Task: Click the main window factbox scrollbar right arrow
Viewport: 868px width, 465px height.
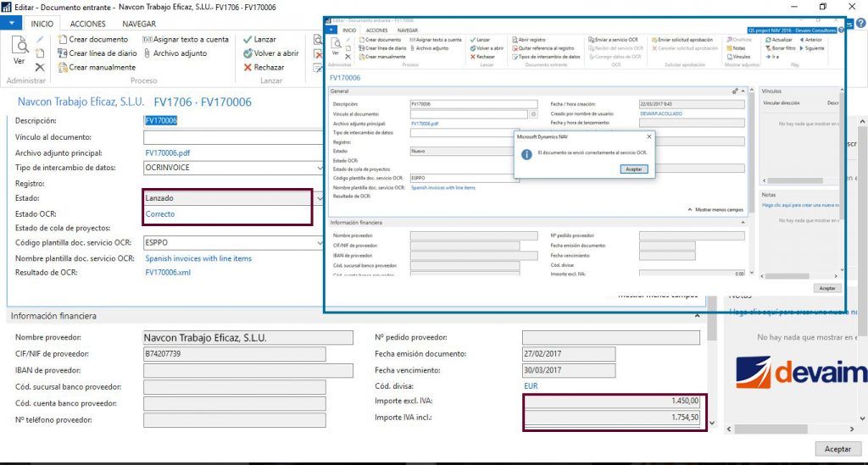Action: [x=851, y=429]
